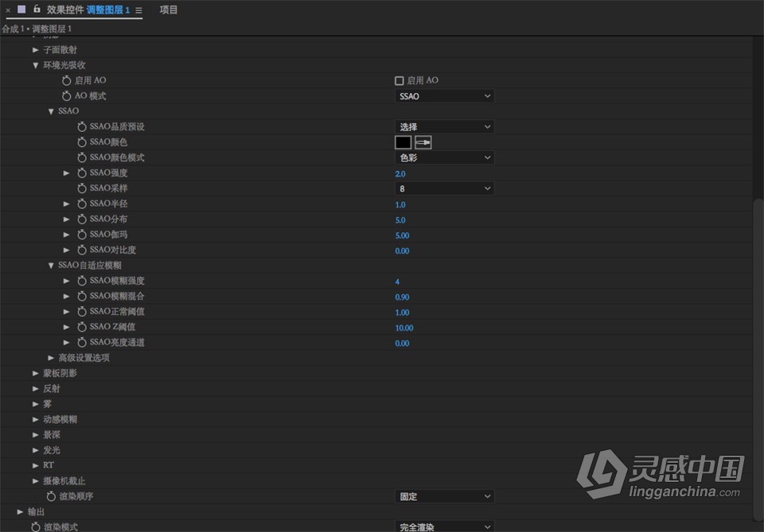Toggle stopwatch for SSAO品质预设
Image resolution: width=764 pixels, height=532 pixels.
click(x=82, y=126)
